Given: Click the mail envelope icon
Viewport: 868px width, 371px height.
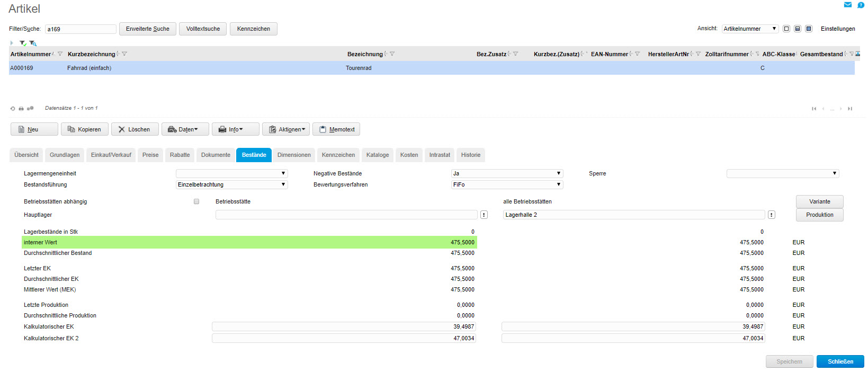Looking at the screenshot, I should (847, 5).
